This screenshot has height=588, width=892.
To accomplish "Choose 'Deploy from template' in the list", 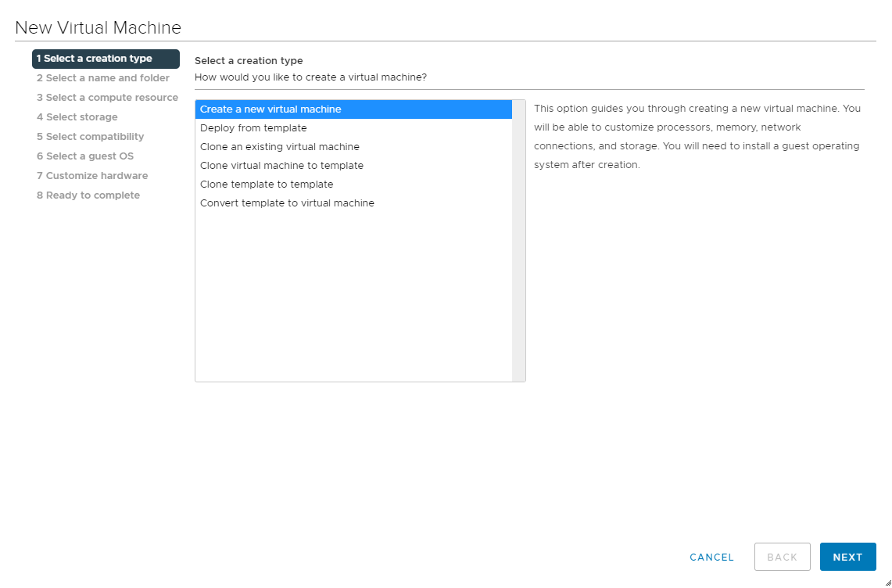I will [253, 128].
